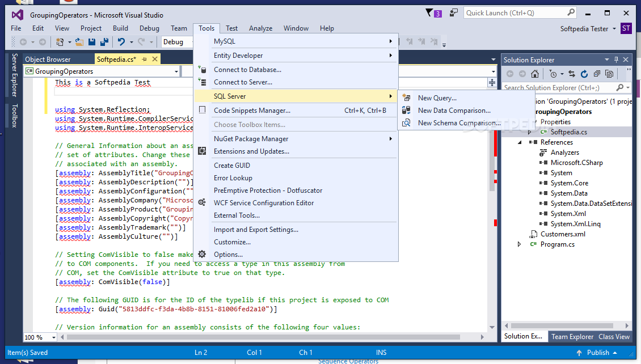Open WCF Service Configuration Editor
641x364 pixels.
coord(296,203)
